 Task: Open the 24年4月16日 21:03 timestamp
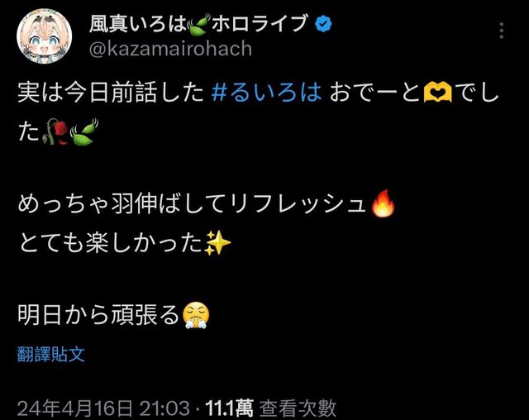click(103, 408)
